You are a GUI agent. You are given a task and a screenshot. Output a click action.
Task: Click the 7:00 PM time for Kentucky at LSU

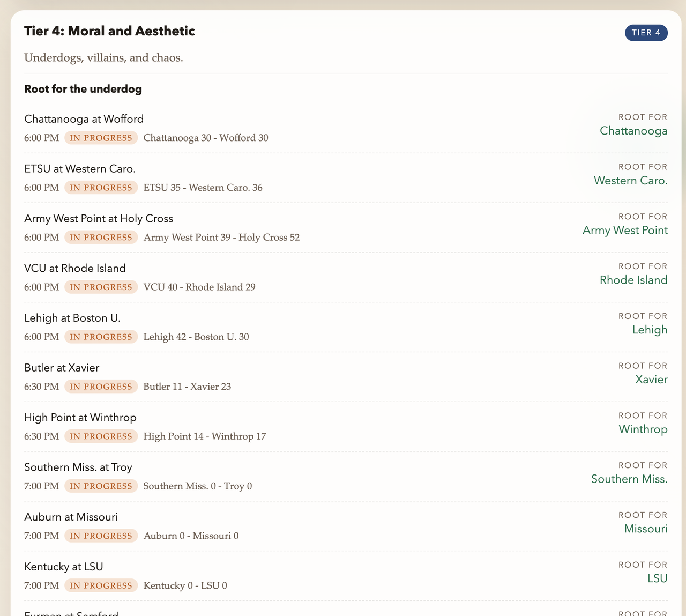click(x=41, y=587)
